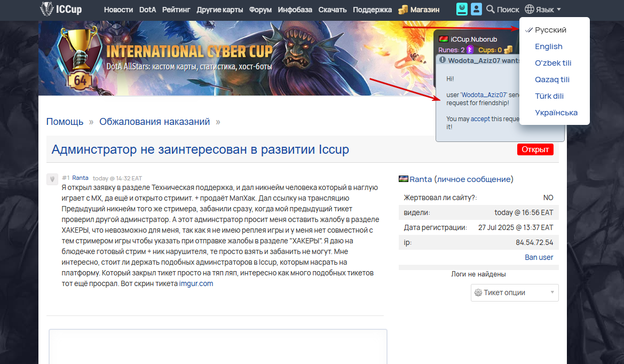The height and width of the screenshot is (364, 624).
Task: Click the ticket title Админстратор не заинтересован
Action: (200, 149)
